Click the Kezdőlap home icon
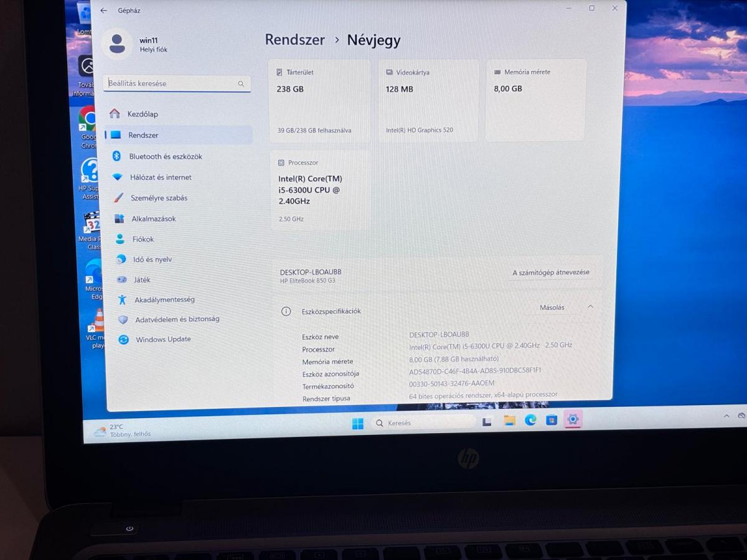Screen dimensions: 747x560 click(x=115, y=114)
